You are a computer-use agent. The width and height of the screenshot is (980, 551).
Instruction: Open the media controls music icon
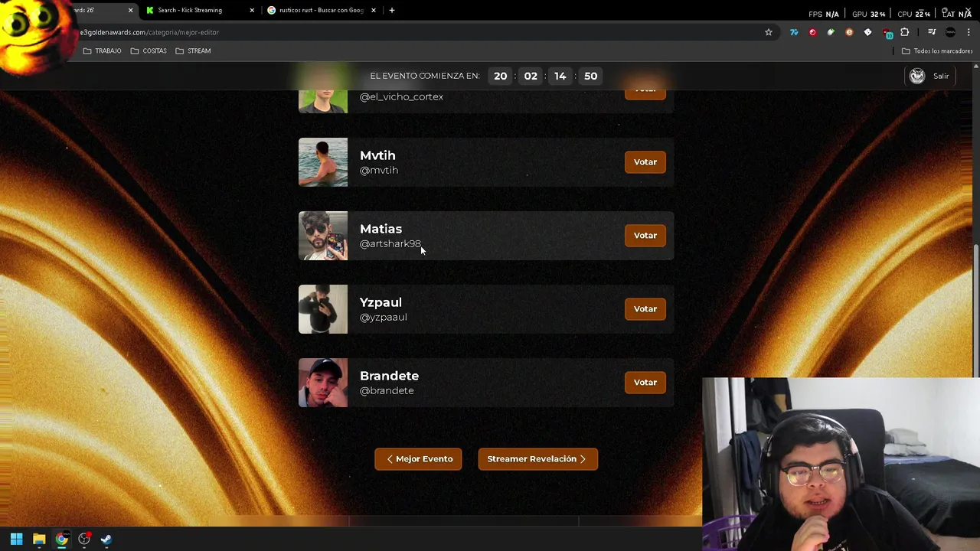pyautogui.click(x=932, y=32)
